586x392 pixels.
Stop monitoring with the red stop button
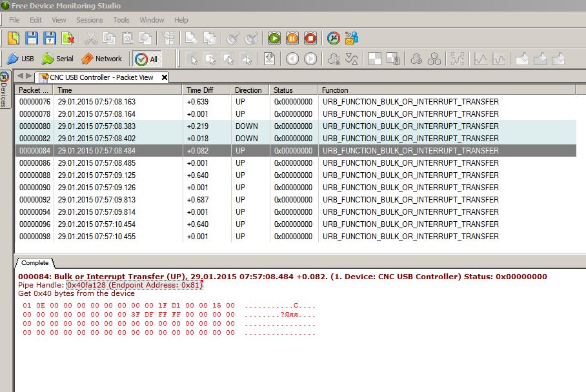tap(310, 38)
